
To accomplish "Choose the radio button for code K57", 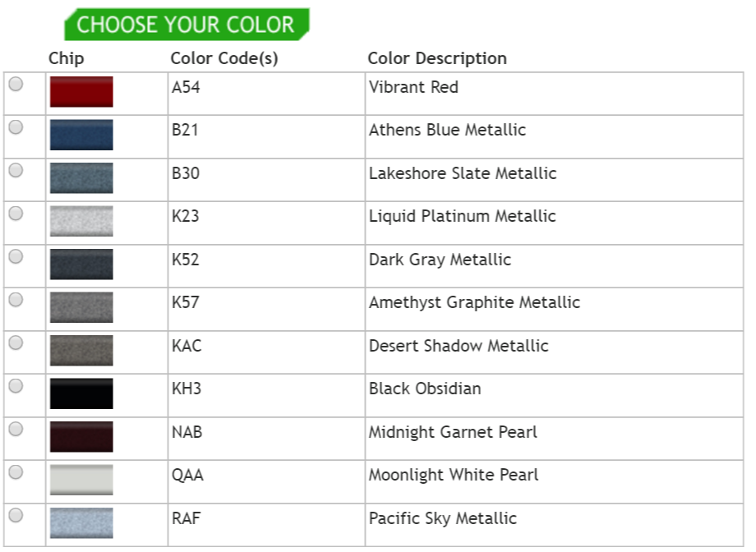I will coord(16,300).
